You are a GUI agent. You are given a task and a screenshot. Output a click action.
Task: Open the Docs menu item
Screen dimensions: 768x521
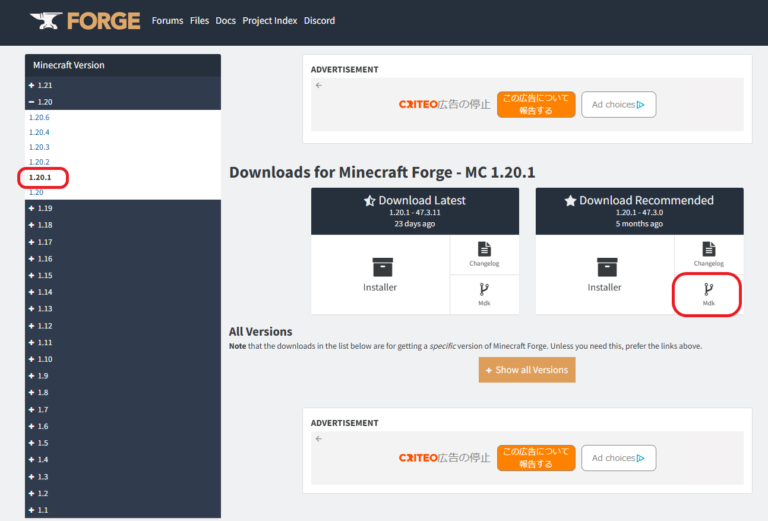pyautogui.click(x=226, y=20)
